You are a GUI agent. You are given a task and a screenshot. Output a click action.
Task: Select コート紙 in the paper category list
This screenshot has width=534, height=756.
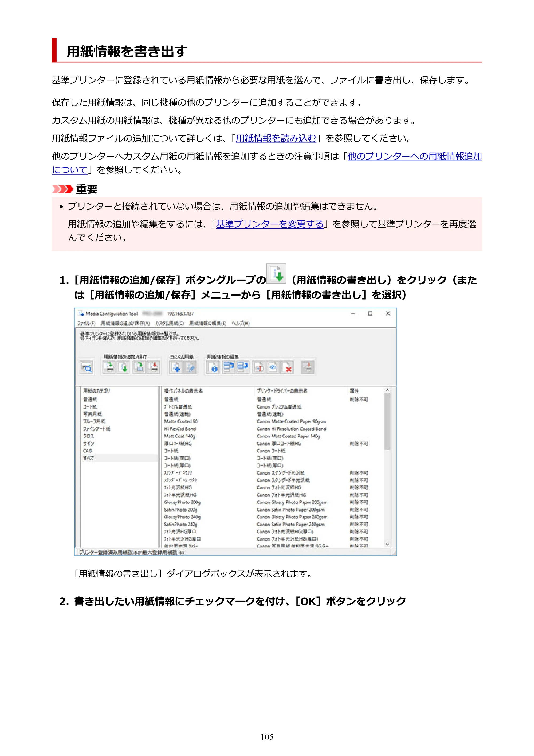(x=90, y=407)
